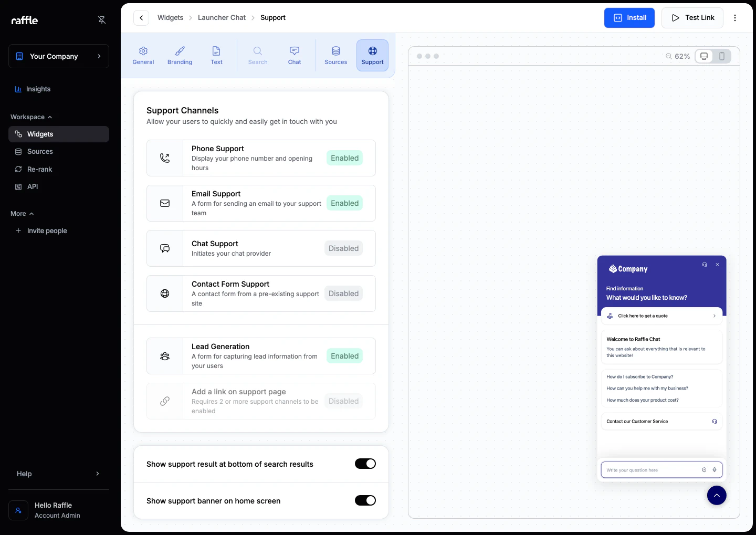Go to Widgets breadcrumb link
The width and height of the screenshot is (756, 535).
(x=171, y=18)
